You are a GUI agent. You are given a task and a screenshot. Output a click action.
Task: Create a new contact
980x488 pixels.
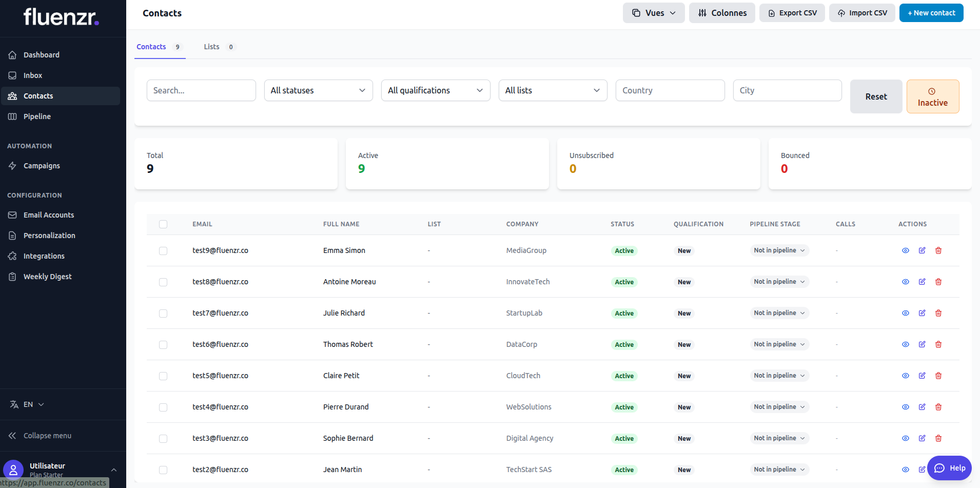click(x=931, y=12)
